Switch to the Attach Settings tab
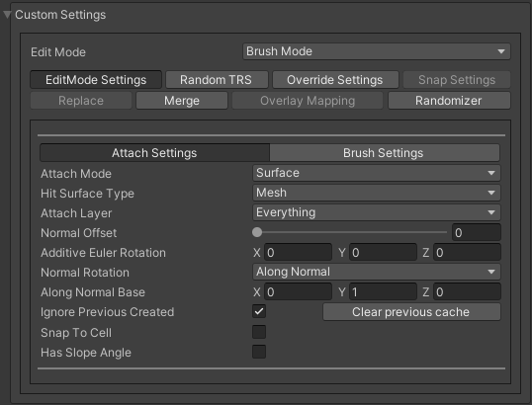Viewport: 532px width, 405px height. point(154,153)
